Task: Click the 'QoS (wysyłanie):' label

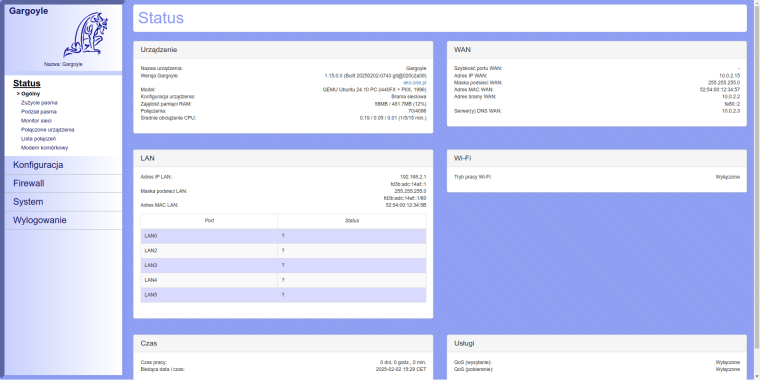Action: pos(473,362)
